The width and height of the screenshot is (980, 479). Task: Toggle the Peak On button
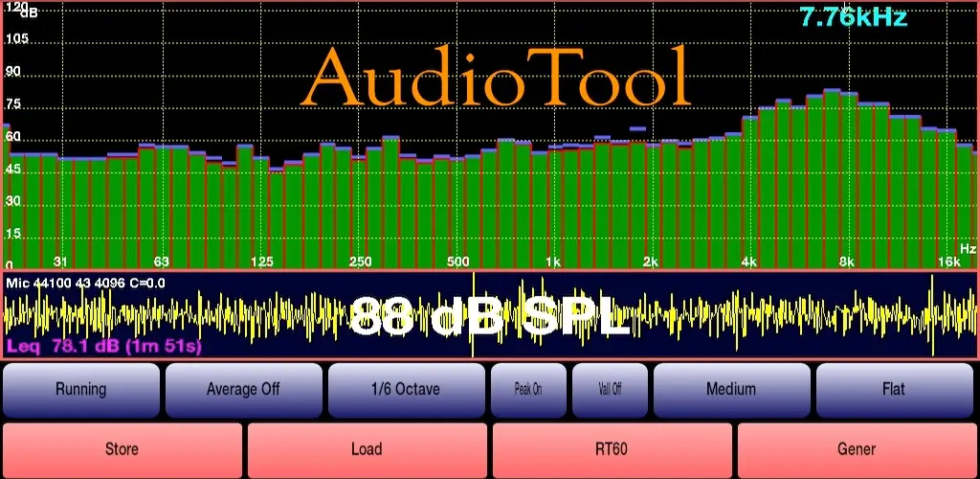[528, 390]
